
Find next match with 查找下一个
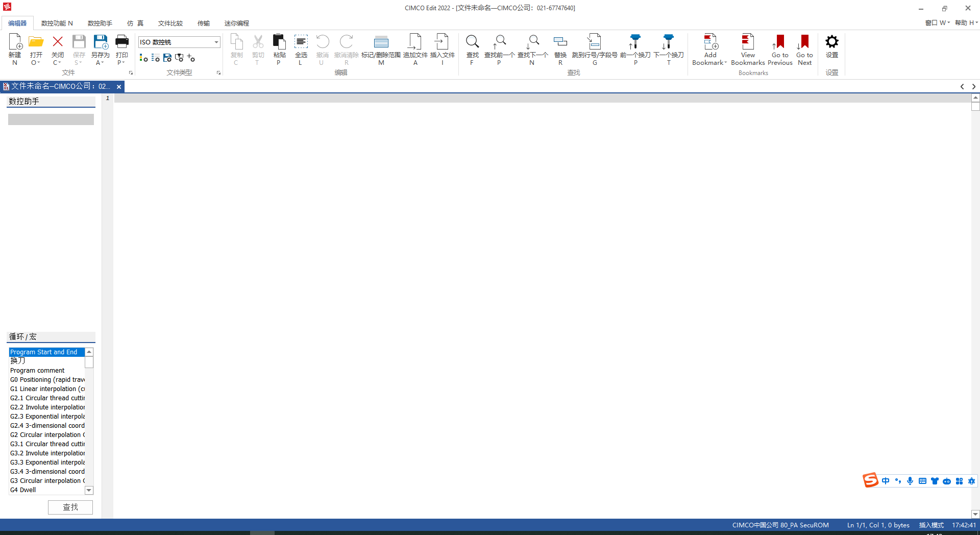(532, 49)
